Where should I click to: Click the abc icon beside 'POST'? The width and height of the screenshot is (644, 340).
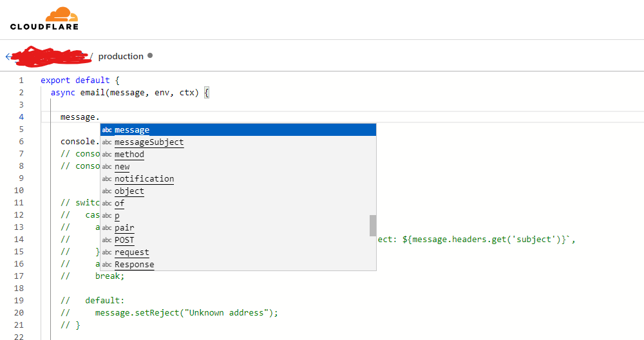click(x=107, y=240)
